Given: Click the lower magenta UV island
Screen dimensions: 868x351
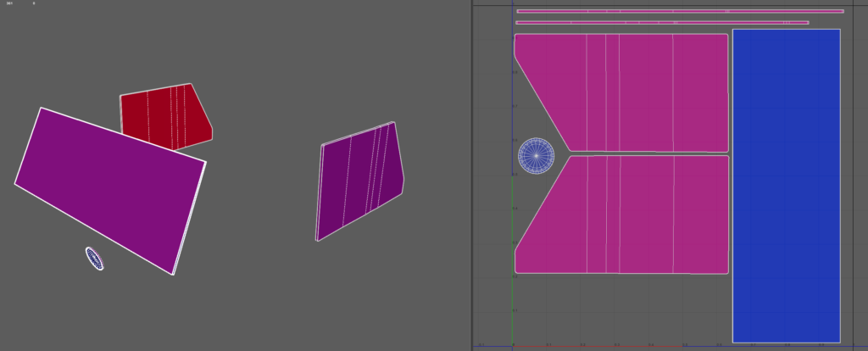Looking at the screenshot, I should click(644, 214).
